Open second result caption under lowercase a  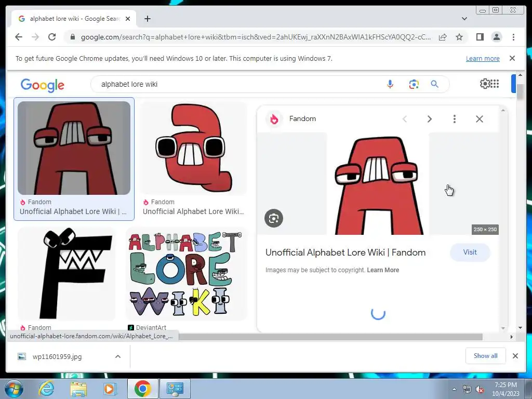coord(193,211)
